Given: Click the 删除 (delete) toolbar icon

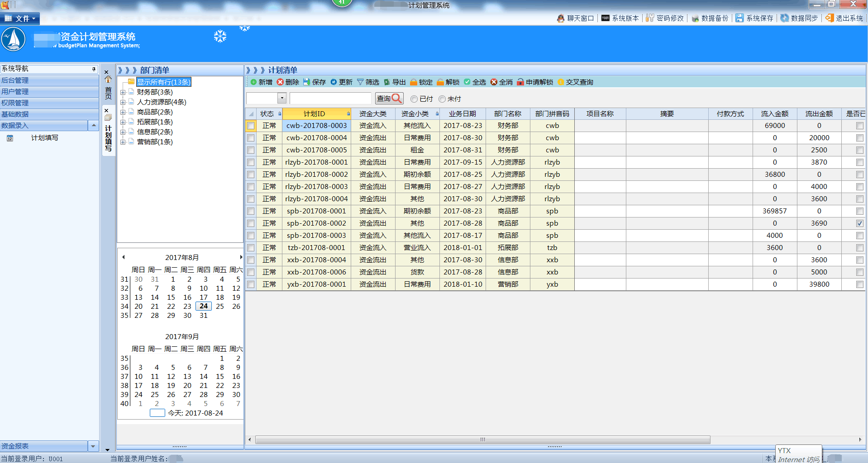Looking at the screenshot, I should pyautogui.click(x=280, y=82).
